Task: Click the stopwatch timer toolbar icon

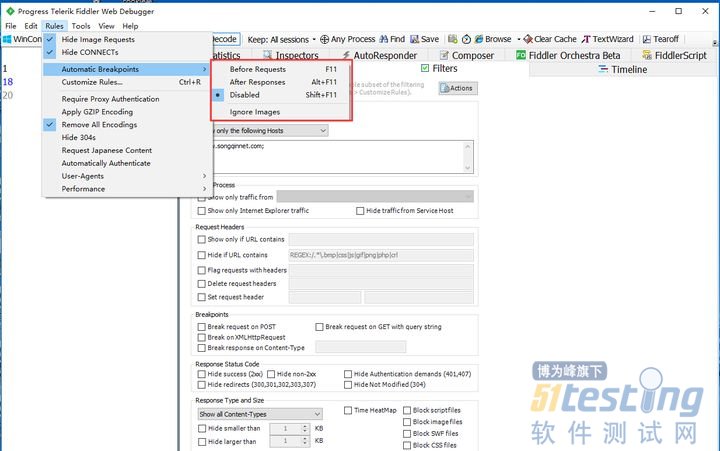Action: (x=467, y=39)
